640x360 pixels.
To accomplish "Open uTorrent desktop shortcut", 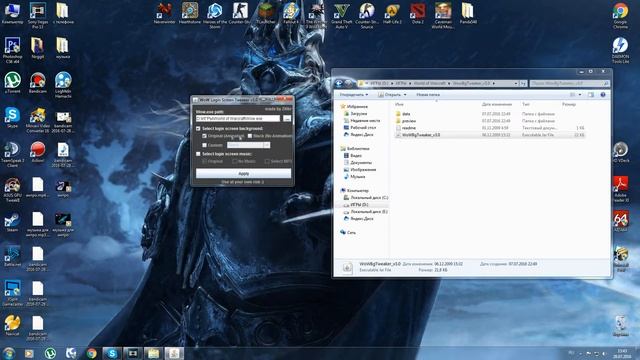I will tap(12, 83).
